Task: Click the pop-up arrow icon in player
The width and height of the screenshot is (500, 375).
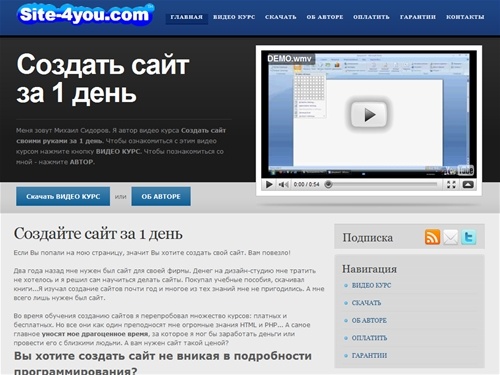Action: (x=468, y=184)
